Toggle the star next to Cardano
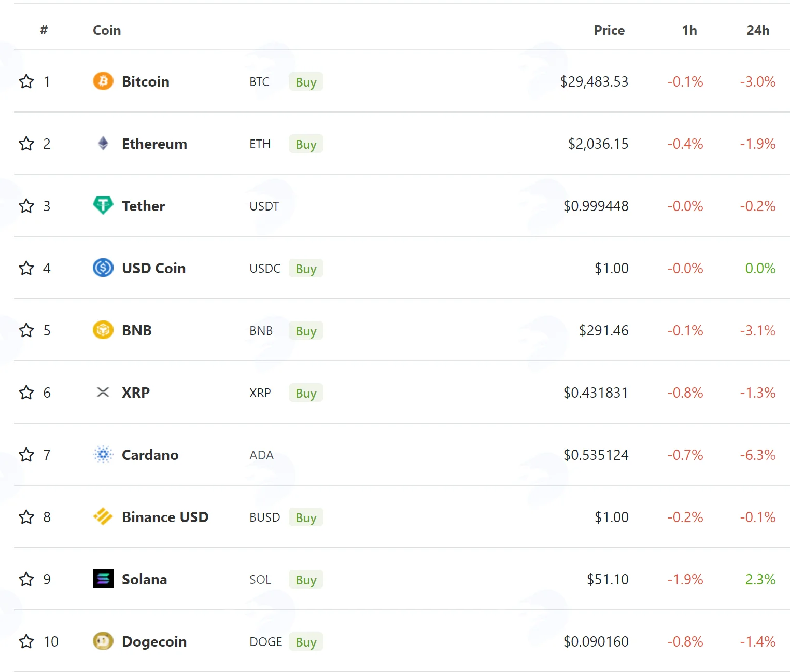Screen dimensions: 790x672 pos(26,455)
